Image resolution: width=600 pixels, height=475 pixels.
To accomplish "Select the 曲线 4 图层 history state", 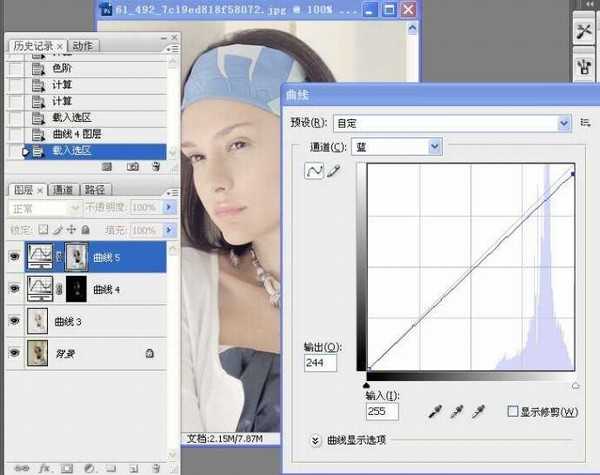I will tap(76, 134).
